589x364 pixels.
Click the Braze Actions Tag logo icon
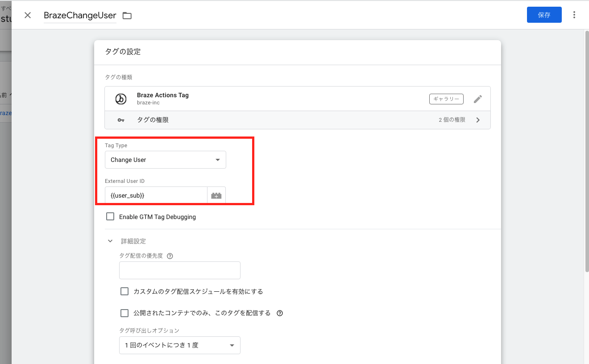coord(121,99)
